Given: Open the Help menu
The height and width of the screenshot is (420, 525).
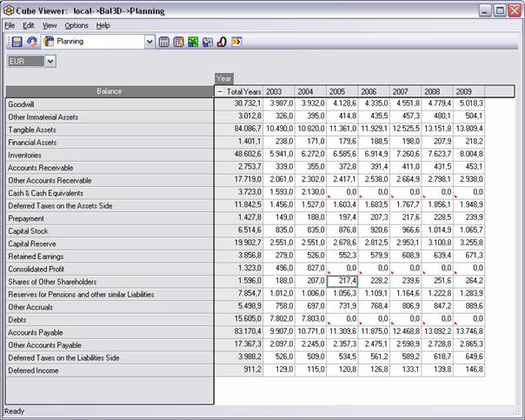Looking at the screenshot, I should [103, 25].
